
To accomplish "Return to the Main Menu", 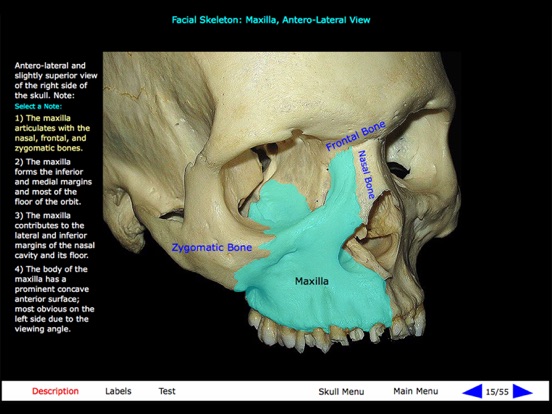I will (x=416, y=391).
